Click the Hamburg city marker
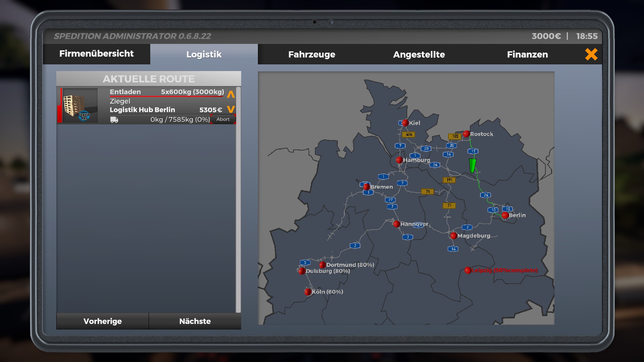Viewport: 644px width, 362px height. (399, 160)
